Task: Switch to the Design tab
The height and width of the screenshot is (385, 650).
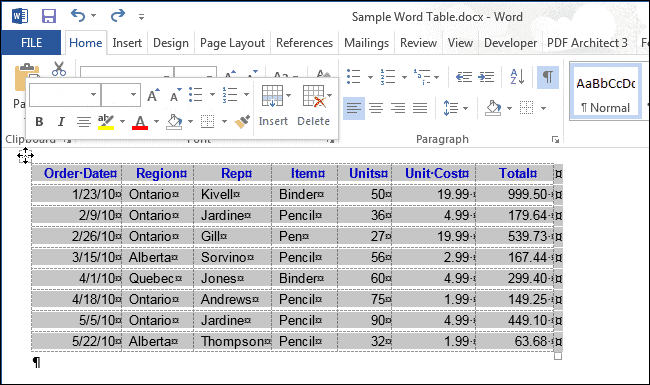Action: point(171,43)
